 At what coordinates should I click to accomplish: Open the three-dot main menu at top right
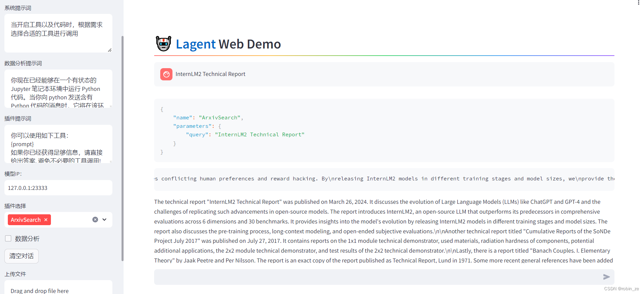point(638,2)
